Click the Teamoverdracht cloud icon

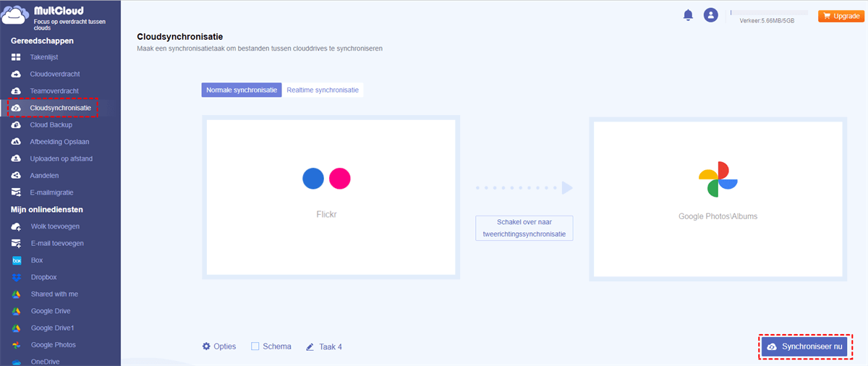pos(16,91)
